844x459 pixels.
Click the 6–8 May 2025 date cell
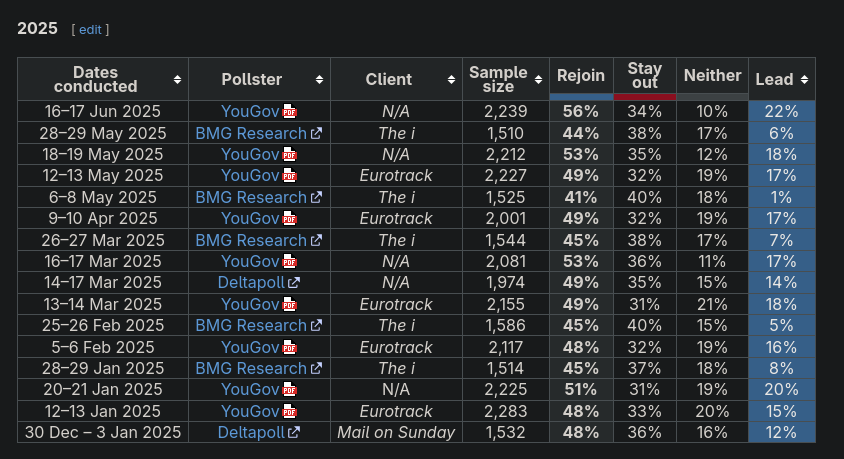click(103, 197)
